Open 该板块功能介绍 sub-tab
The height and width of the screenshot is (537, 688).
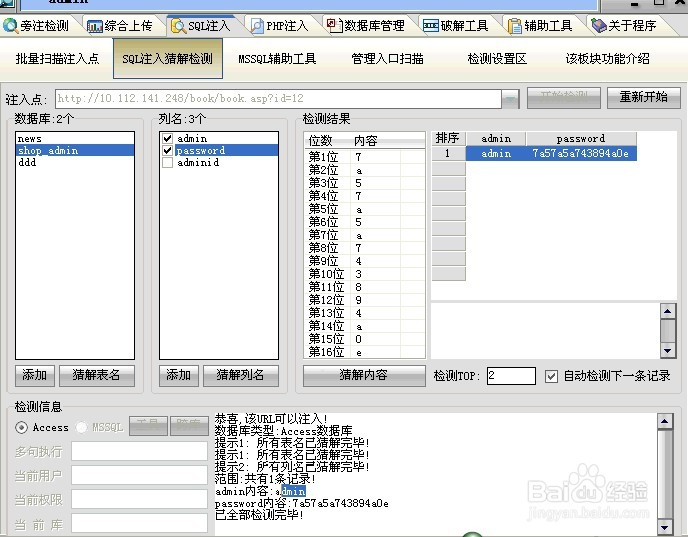pyautogui.click(x=608, y=59)
